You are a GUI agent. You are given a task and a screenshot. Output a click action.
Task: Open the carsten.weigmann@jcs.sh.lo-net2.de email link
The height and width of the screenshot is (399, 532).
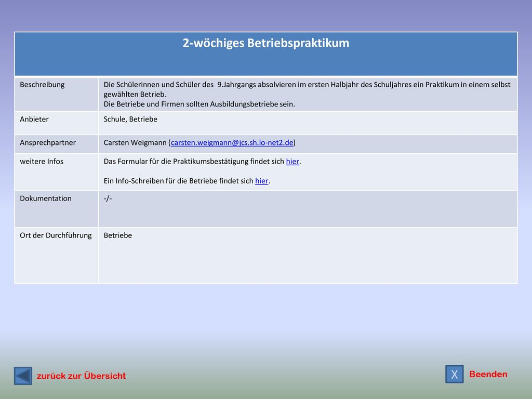[232, 142]
